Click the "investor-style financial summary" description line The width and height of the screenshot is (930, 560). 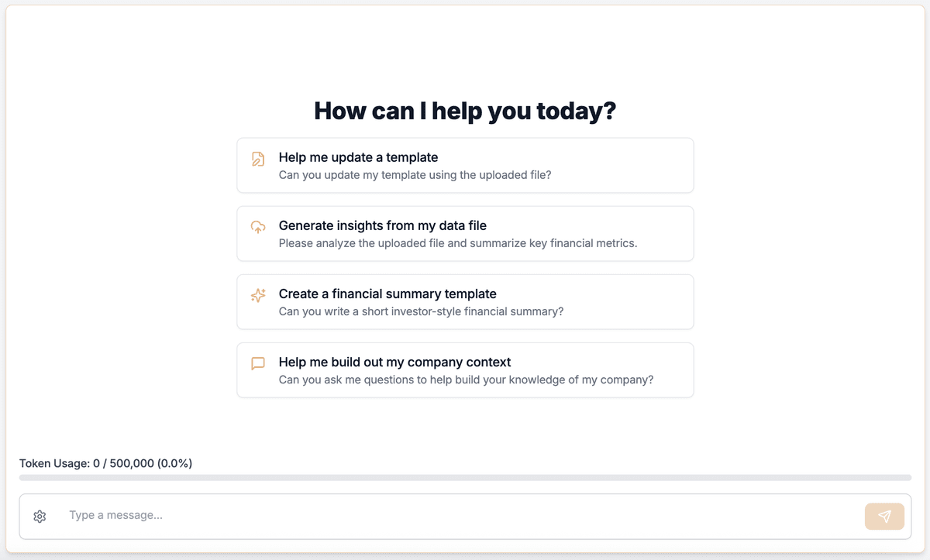click(x=421, y=311)
